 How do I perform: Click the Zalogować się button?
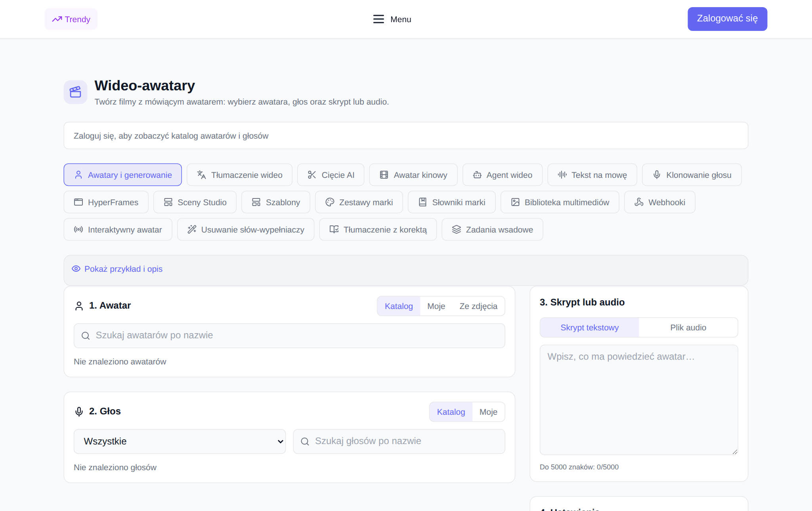[x=727, y=19]
